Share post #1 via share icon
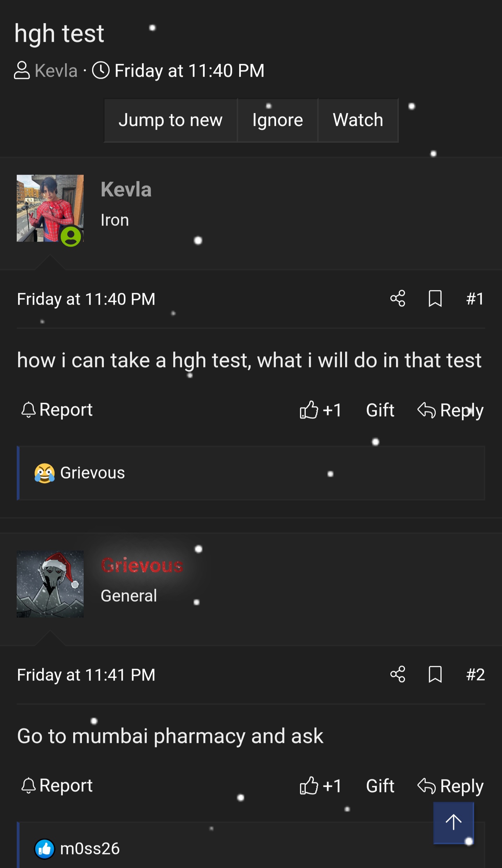The width and height of the screenshot is (502, 868). coord(398,299)
